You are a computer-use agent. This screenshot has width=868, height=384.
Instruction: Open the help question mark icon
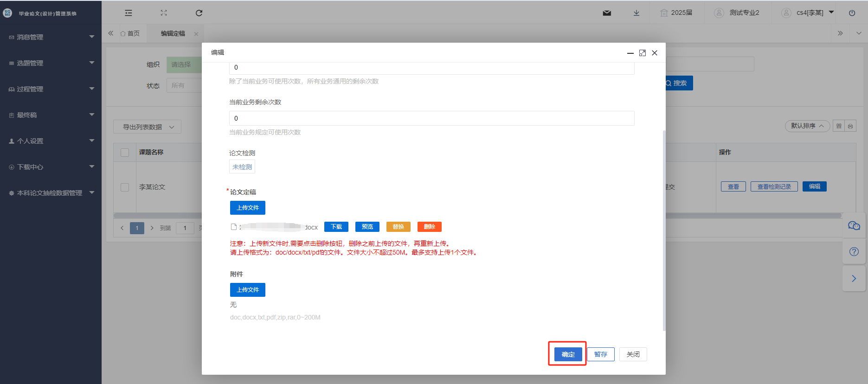coord(854,252)
